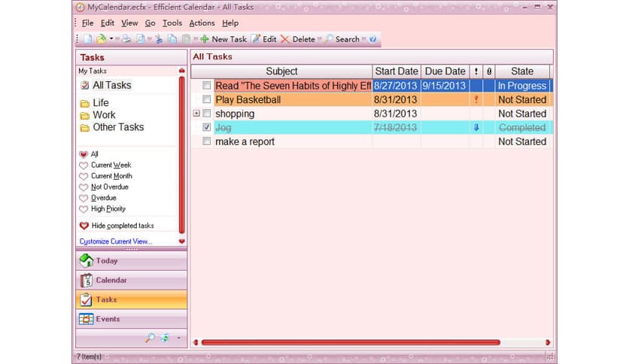Open the Tools menu
This screenshot has width=629, height=364.
(x=172, y=23)
